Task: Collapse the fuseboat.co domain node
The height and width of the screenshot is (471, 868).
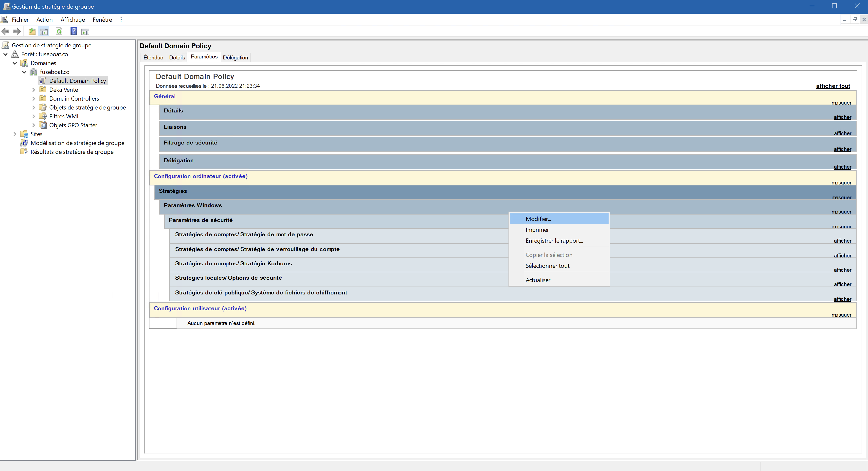Action: coord(24,72)
